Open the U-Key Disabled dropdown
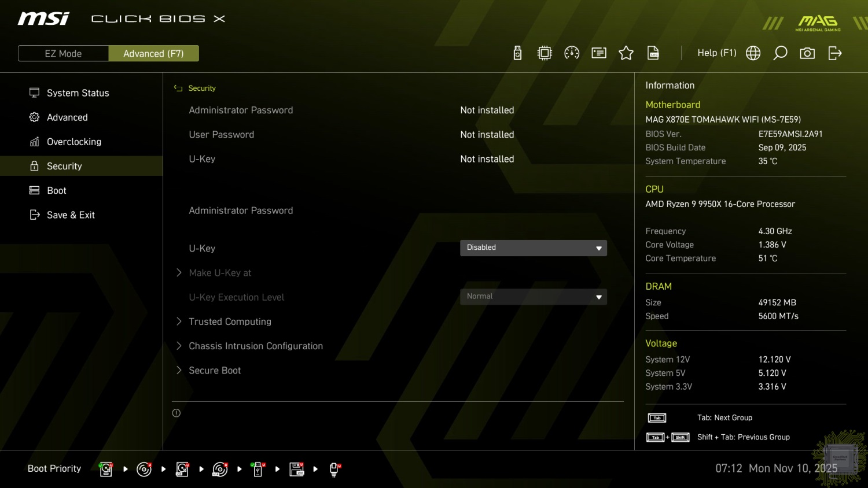868x488 pixels. point(533,247)
